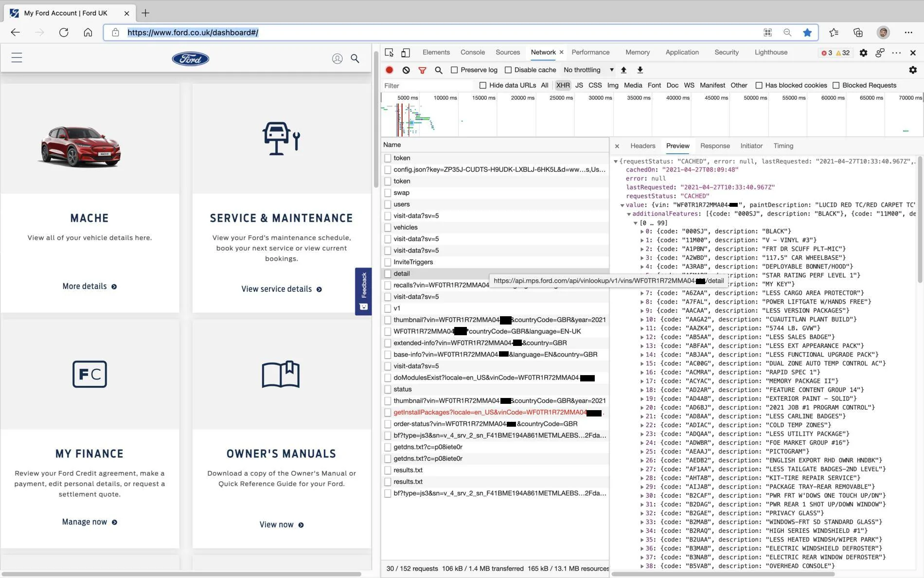Viewport: 924px width, 578px height.
Task: Reload the Ford dashboard page
Action: click(64, 33)
